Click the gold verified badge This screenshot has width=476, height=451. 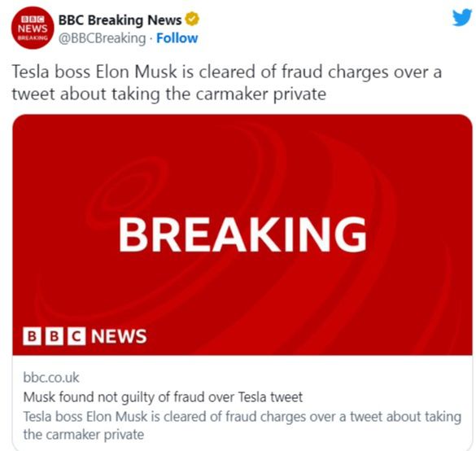(192, 20)
